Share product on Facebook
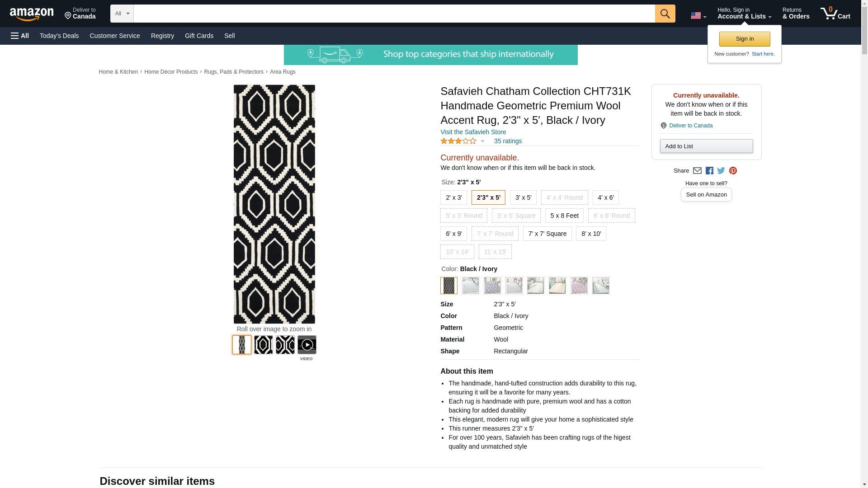Image resolution: width=868 pixels, height=488 pixels. pos(709,171)
